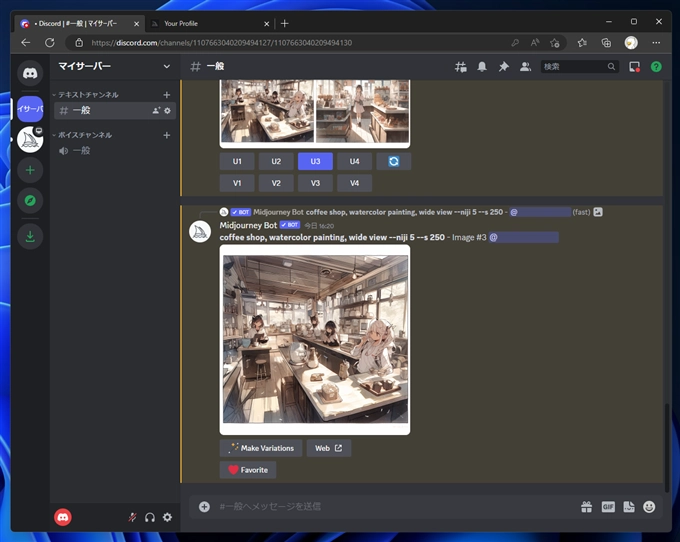Show pinned messages pin icon
The width and height of the screenshot is (680, 542).
(503, 67)
